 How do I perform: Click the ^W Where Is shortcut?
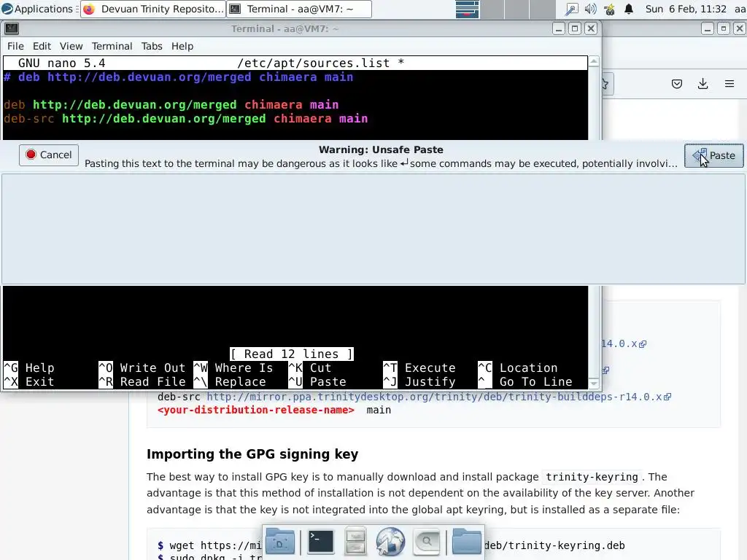click(x=233, y=367)
